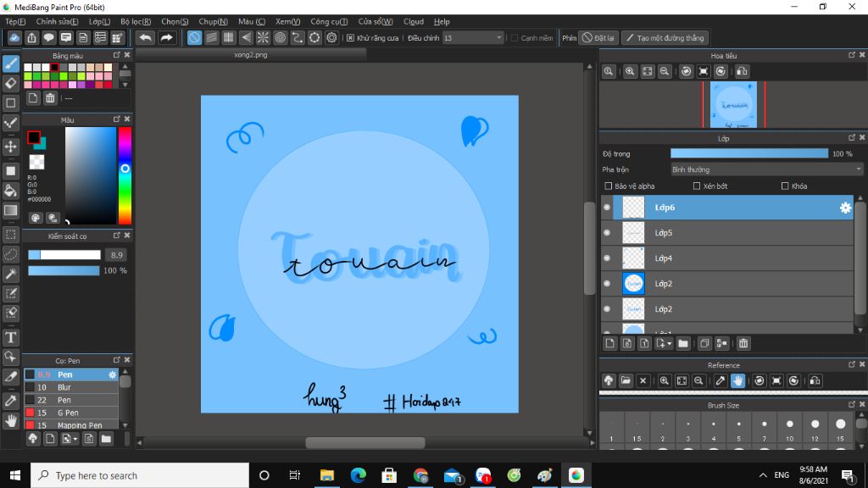Adjust the Độ trong opacity slider
The height and width of the screenshot is (488, 868).
pos(749,154)
